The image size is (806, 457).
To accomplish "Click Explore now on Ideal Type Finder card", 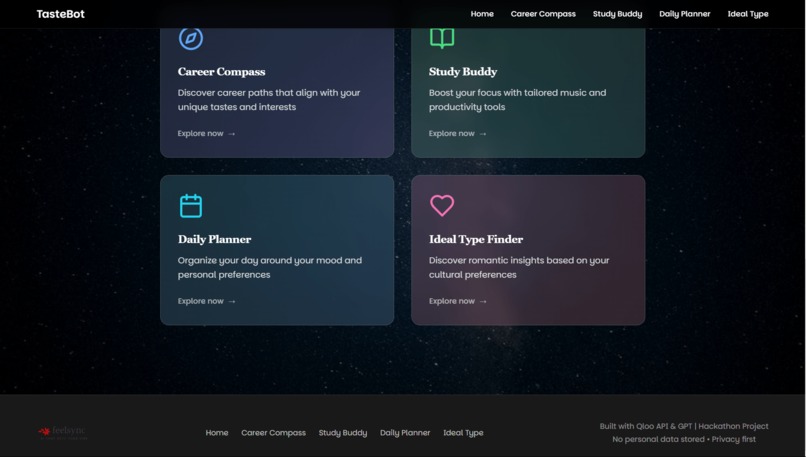I will [457, 301].
